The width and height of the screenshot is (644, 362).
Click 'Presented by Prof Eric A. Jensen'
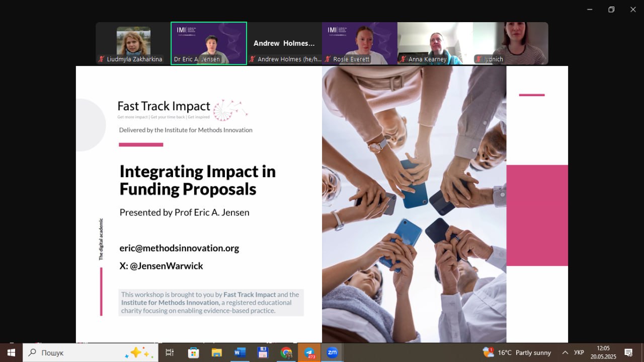click(x=185, y=212)
